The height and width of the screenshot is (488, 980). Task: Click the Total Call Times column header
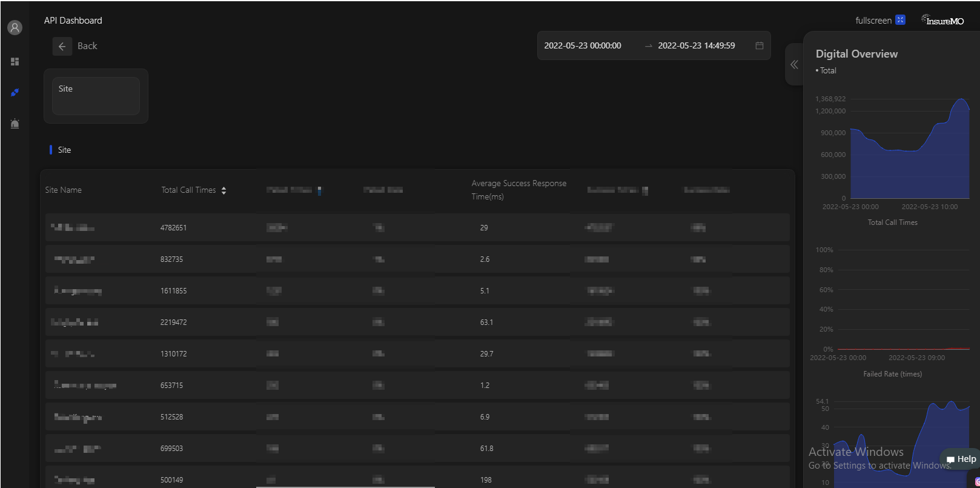click(x=188, y=190)
